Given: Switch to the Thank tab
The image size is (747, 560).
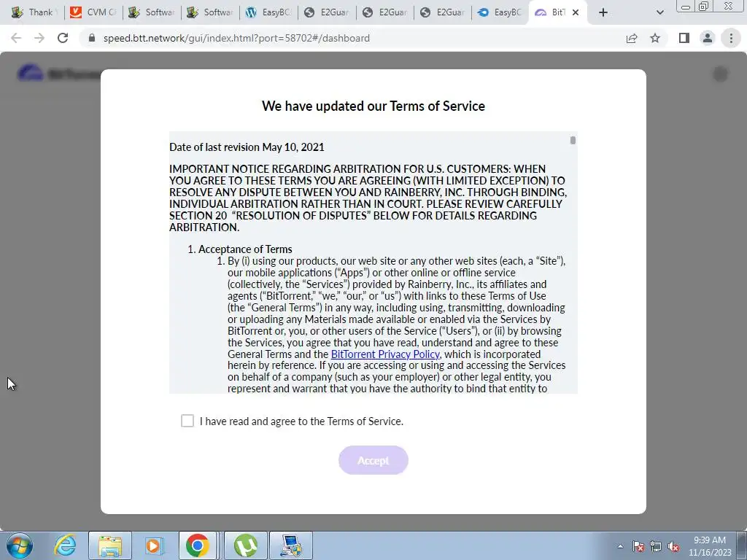Looking at the screenshot, I should tap(34, 12).
